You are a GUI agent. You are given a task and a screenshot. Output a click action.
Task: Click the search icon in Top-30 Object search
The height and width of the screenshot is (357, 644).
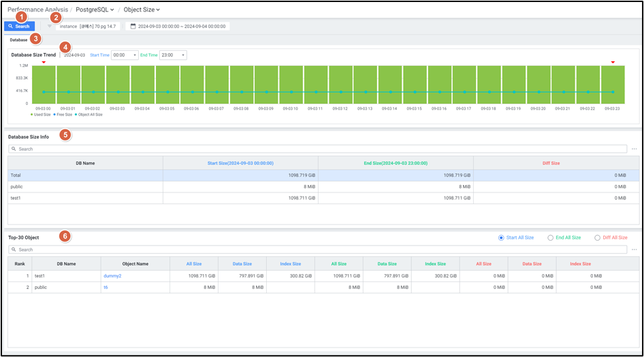tap(14, 250)
